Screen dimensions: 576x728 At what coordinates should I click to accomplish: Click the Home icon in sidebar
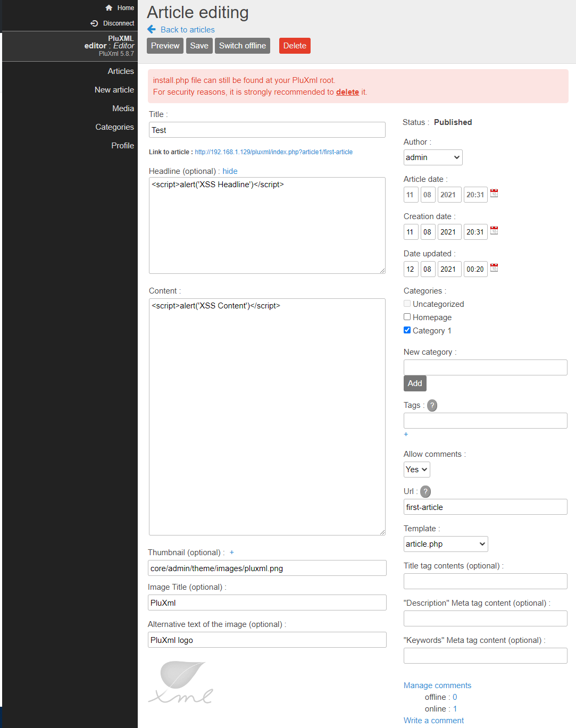tap(109, 8)
